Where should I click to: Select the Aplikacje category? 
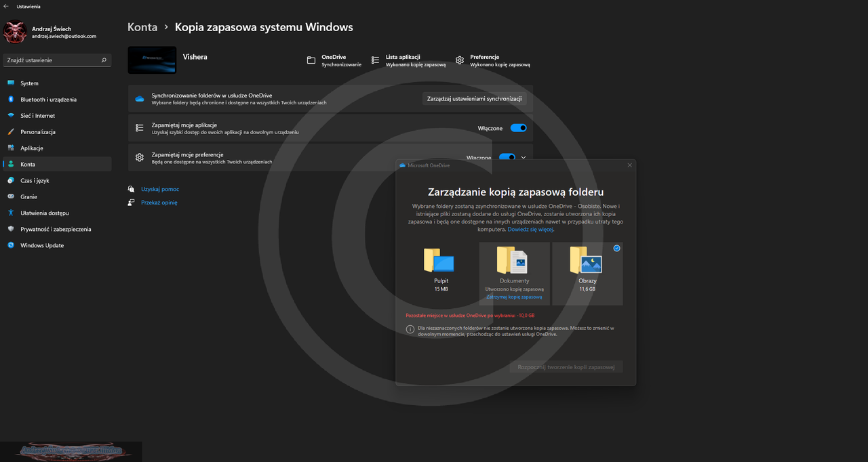(x=57, y=148)
